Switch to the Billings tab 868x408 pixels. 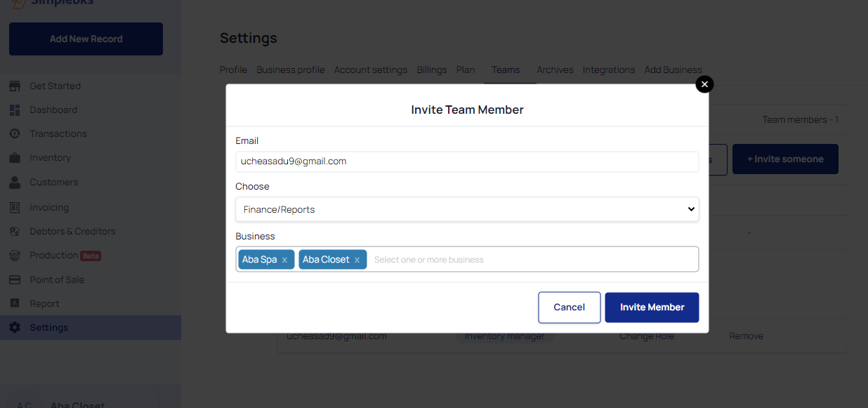pos(431,70)
